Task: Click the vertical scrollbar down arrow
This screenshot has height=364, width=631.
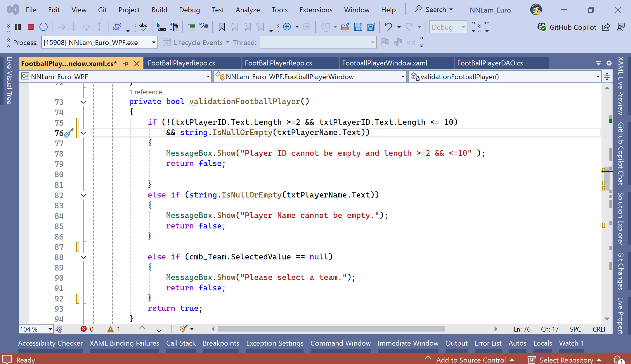Action: (x=607, y=319)
